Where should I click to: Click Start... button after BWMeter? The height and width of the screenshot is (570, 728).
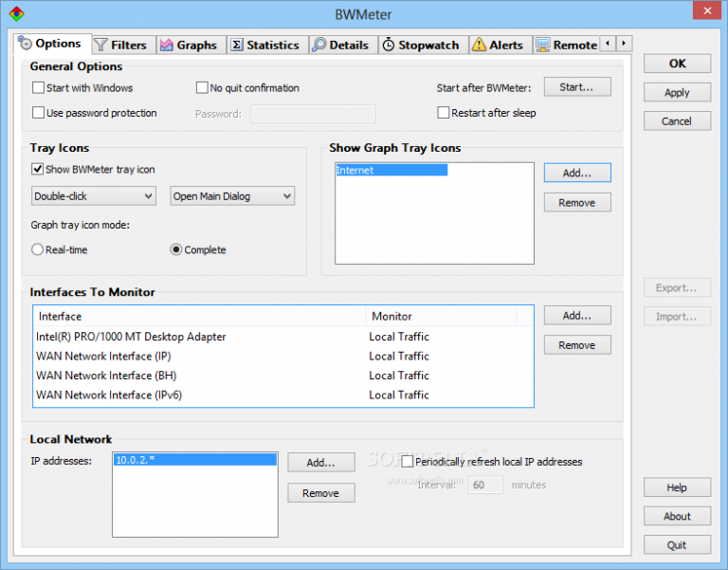577,87
